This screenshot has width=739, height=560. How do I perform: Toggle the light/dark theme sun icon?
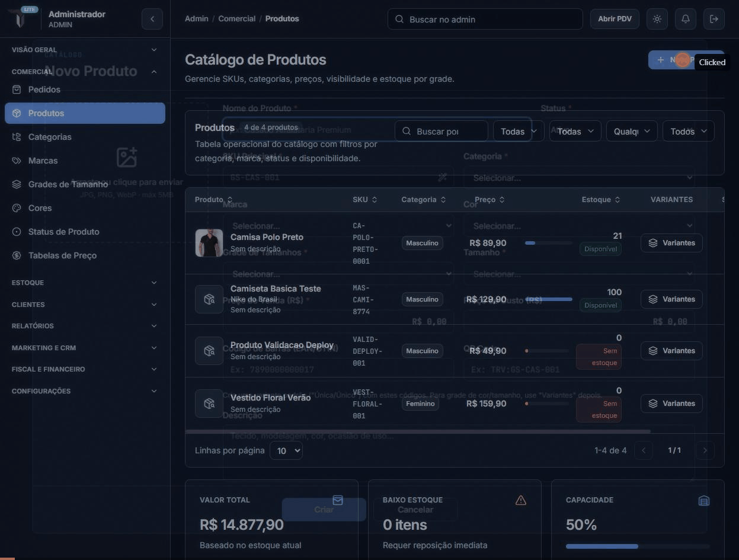(x=657, y=19)
